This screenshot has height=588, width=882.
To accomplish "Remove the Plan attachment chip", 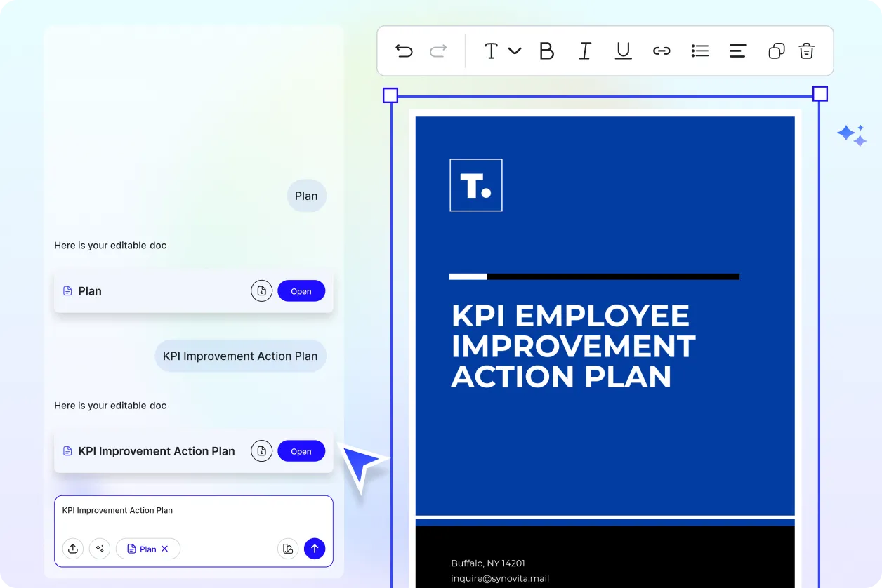I will [165, 549].
